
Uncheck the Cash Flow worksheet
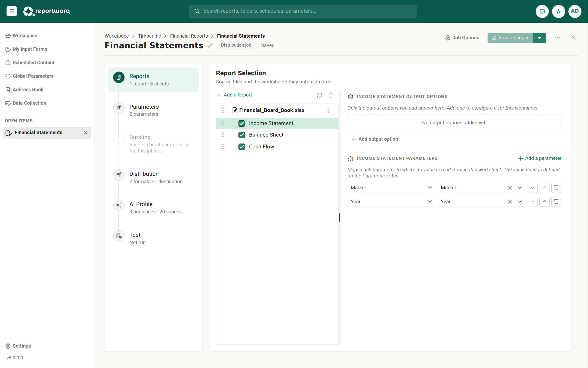(x=242, y=147)
